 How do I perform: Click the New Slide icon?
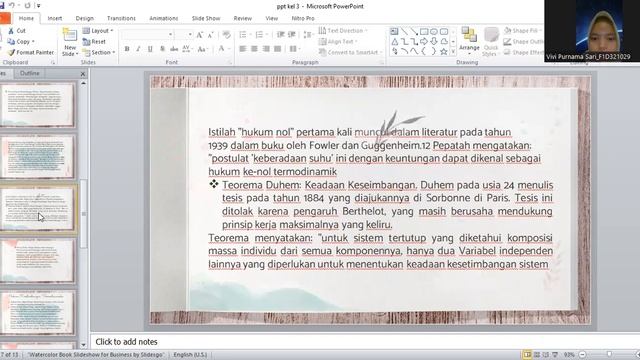pos(70,36)
